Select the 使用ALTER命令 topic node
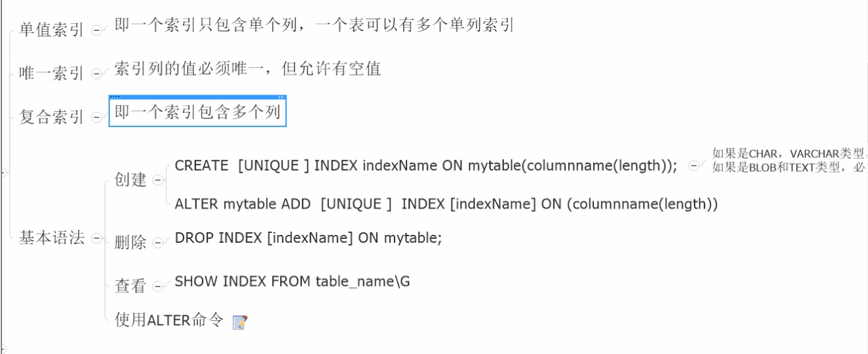Viewport: 868px width, 354px height. click(x=169, y=322)
